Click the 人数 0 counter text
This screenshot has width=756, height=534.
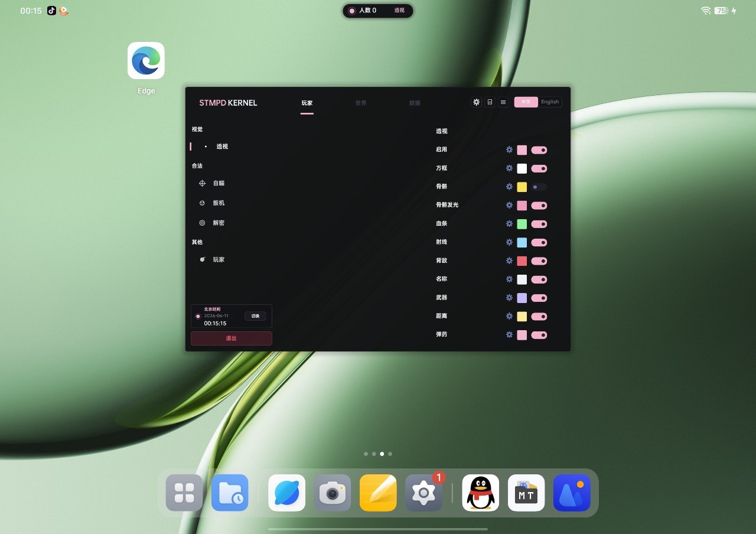pyautogui.click(x=367, y=11)
